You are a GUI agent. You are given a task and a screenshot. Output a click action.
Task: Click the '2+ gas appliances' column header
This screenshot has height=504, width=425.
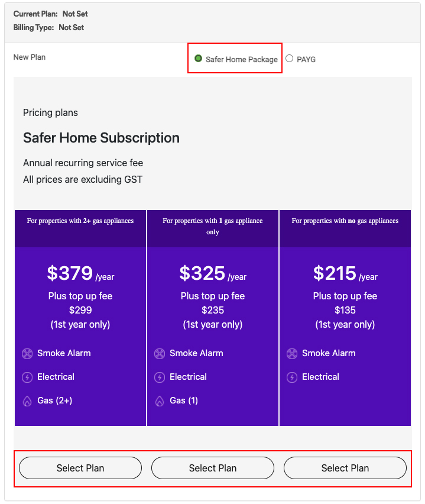point(80,228)
